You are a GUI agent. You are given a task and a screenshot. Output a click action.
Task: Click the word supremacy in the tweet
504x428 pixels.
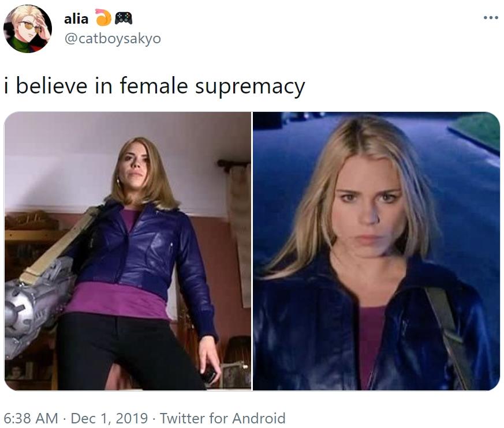[x=250, y=87]
